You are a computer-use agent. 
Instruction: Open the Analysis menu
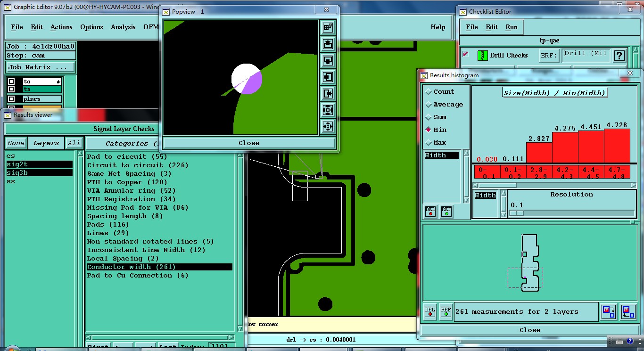tap(123, 27)
